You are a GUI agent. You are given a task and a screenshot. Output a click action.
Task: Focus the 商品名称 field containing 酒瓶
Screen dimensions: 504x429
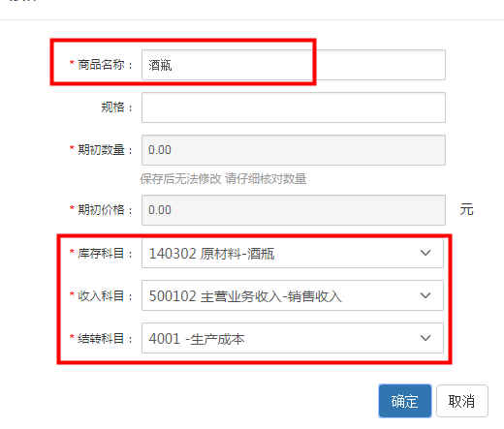pos(294,65)
